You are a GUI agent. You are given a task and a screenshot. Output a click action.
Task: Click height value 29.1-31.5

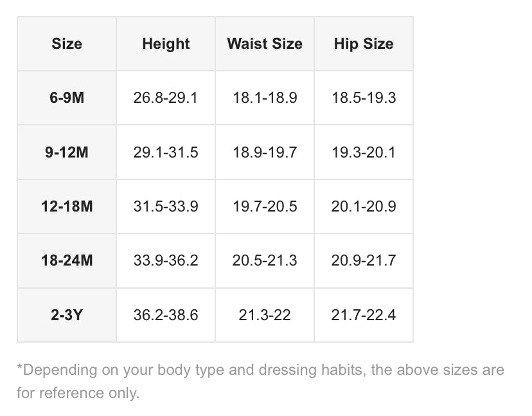[166, 152]
